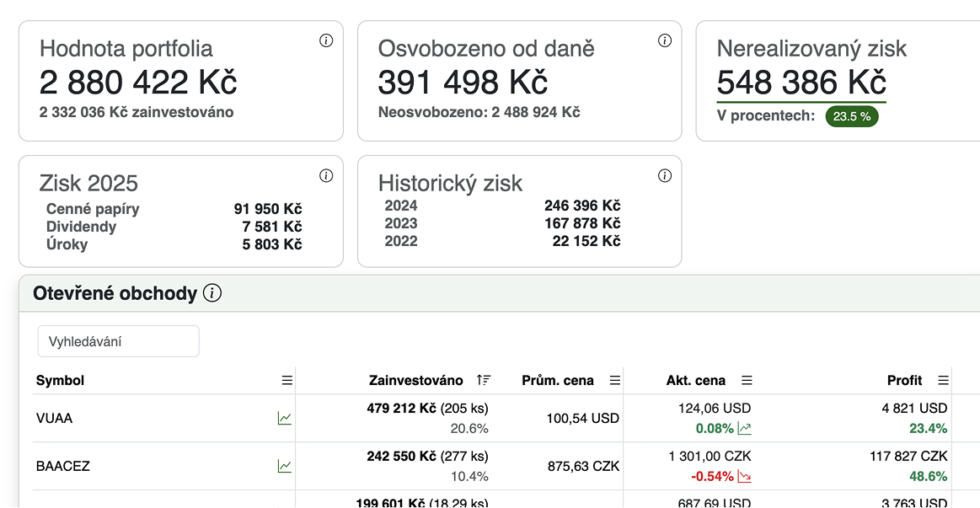The image size is (980, 508).
Task: Open the Prům. cena column menu
Action: tap(614, 380)
